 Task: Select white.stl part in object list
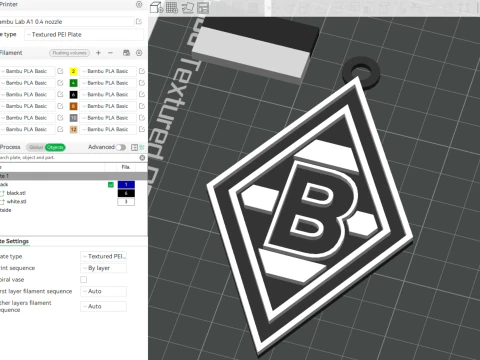(x=16, y=201)
